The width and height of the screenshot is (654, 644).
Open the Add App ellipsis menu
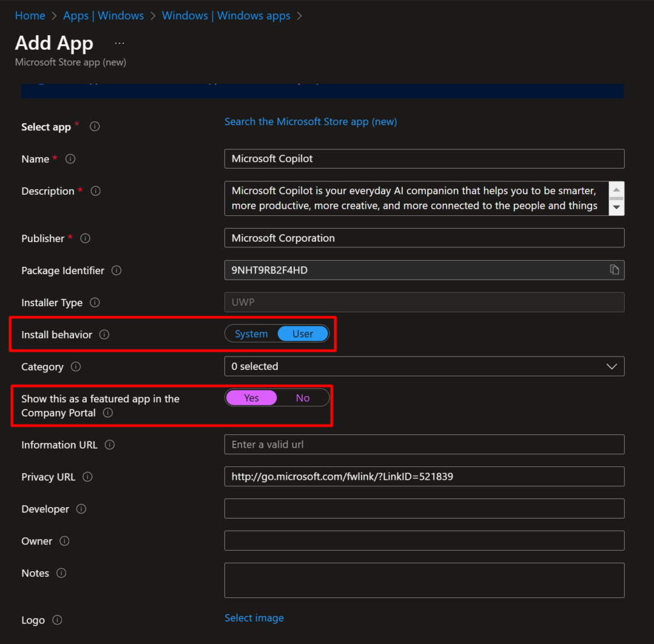pos(119,43)
